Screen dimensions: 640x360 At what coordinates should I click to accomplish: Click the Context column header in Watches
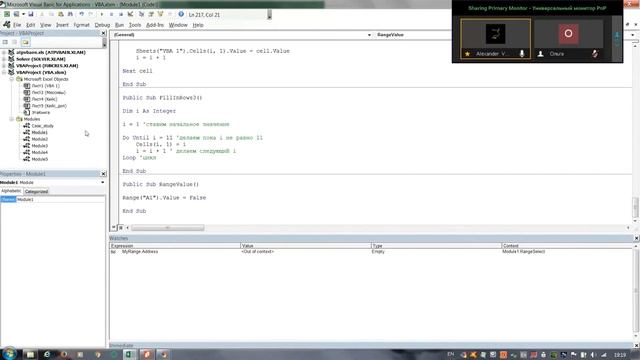[567, 246]
